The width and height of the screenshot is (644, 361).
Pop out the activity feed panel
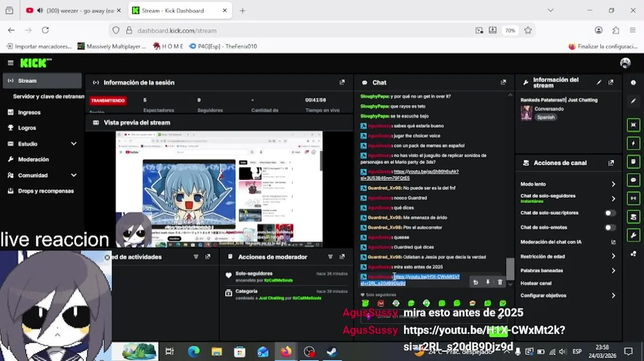click(208, 257)
